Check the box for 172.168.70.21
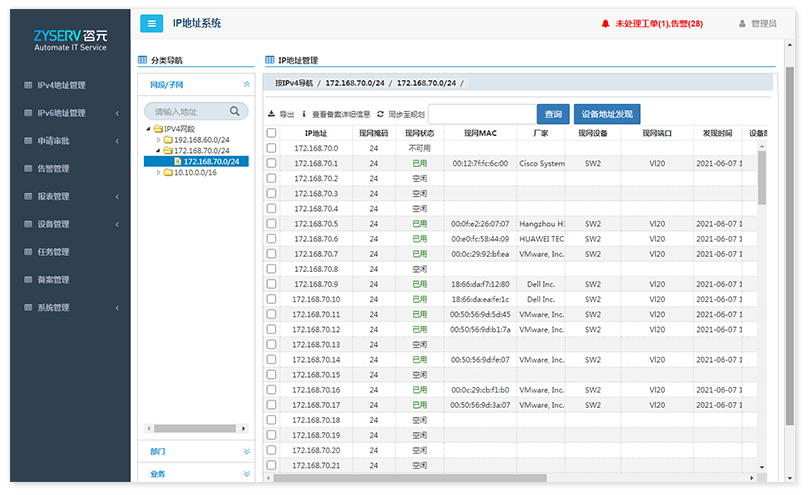This screenshot has height=495, width=808. tap(272, 465)
